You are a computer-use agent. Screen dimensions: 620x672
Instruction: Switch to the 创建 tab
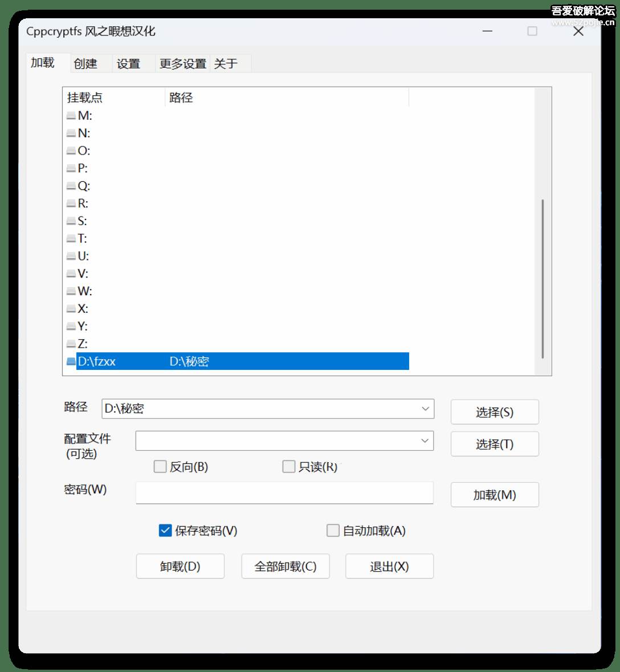(85, 64)
